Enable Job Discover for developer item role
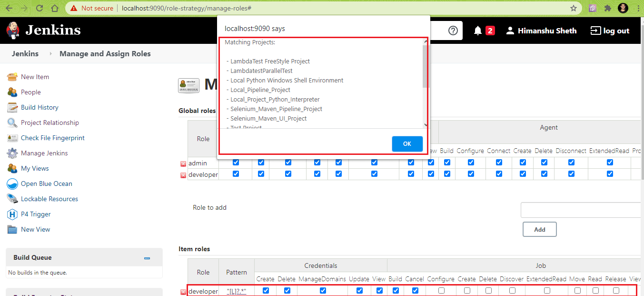The image size is (644, 296). [x=512, y=290]
